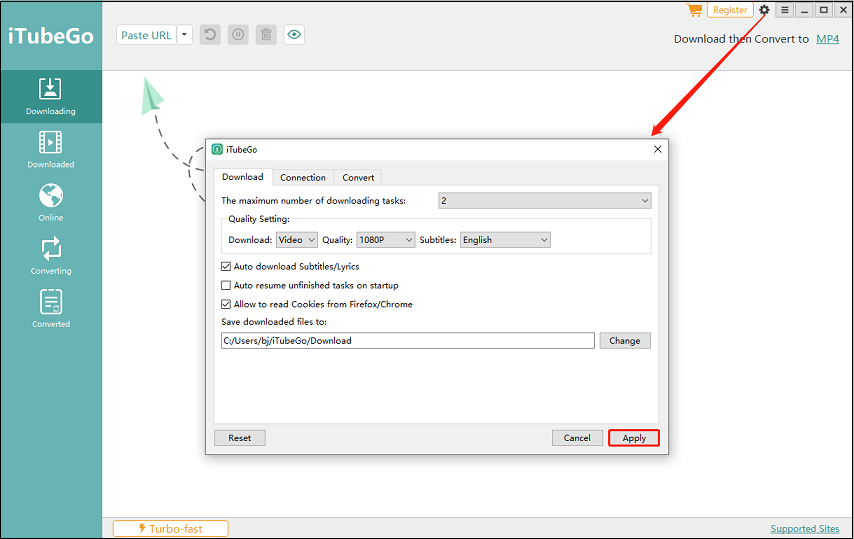Screen dimensions: 854x539
Task: Open the Converted files section
Action: click(51, 309)
